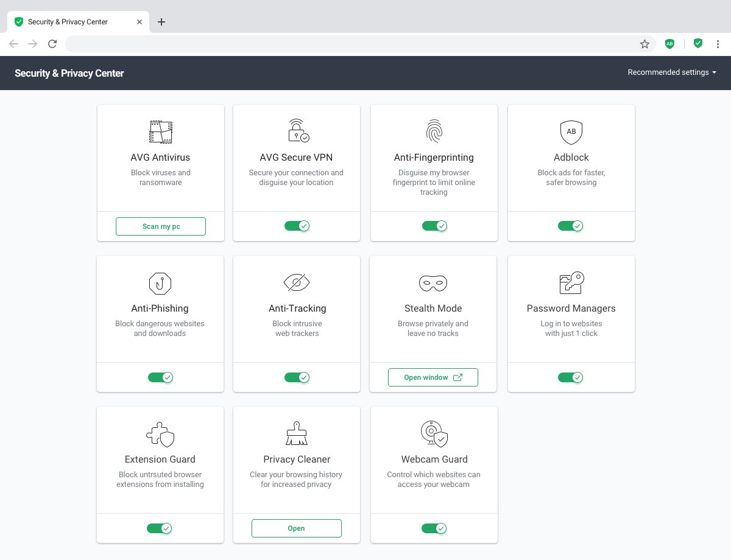Toggle the Anti-Tracking switch

click(x=297, y=377)
